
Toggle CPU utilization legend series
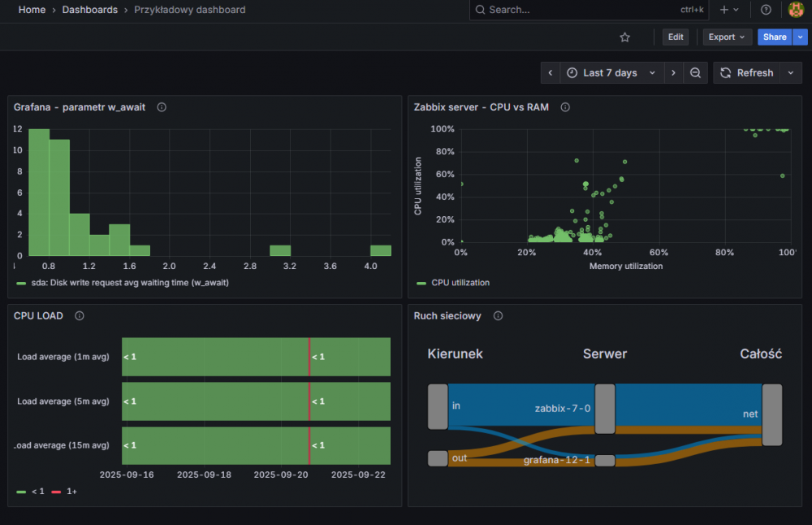[x=460, y=283]
